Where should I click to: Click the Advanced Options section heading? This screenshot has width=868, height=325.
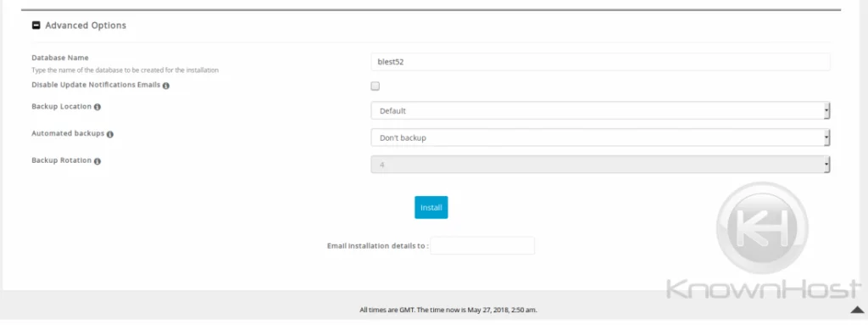[86, 25]
